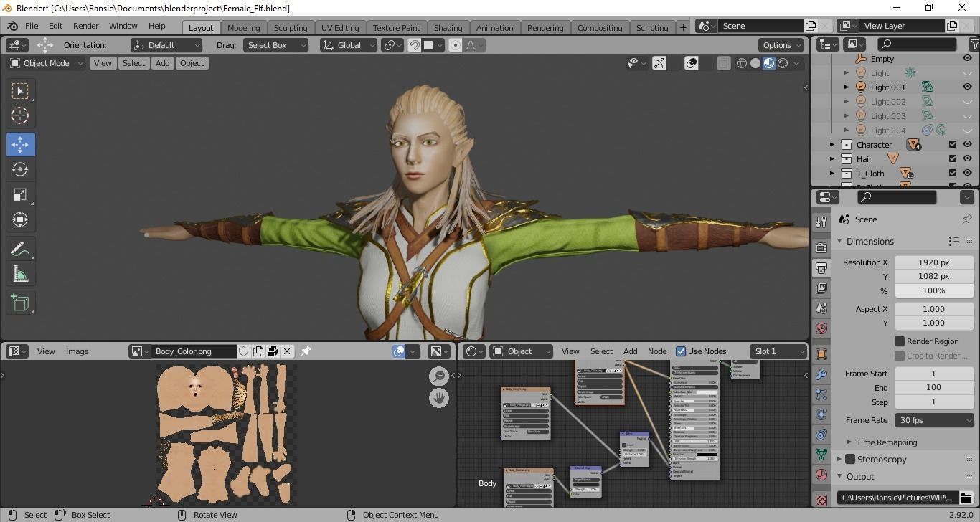Switch to the UV Editing workspace tab
980x522 pixels.
coord(340,27)
